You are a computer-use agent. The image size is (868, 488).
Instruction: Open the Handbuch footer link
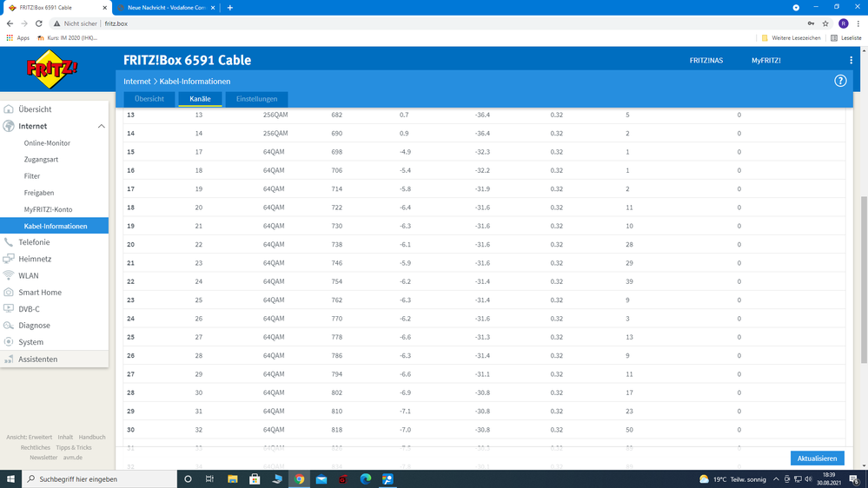(x=92, y=437)
